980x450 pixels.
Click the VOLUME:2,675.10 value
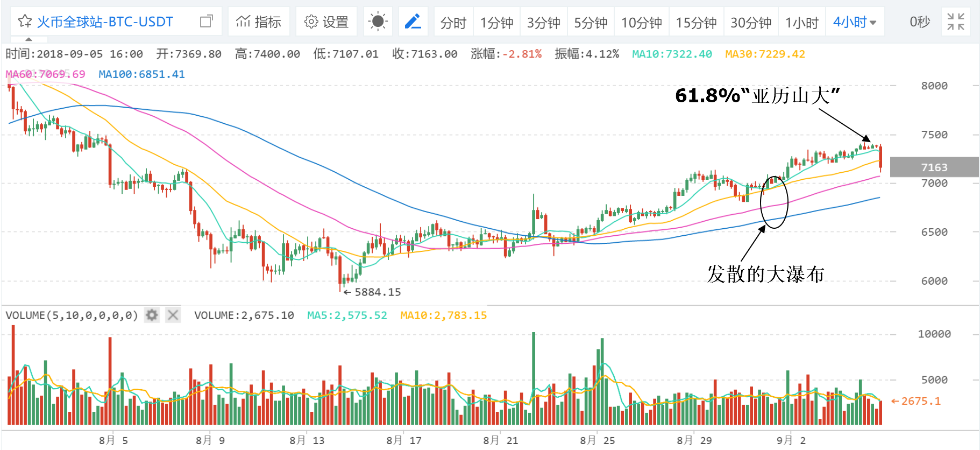coord(244,315)
